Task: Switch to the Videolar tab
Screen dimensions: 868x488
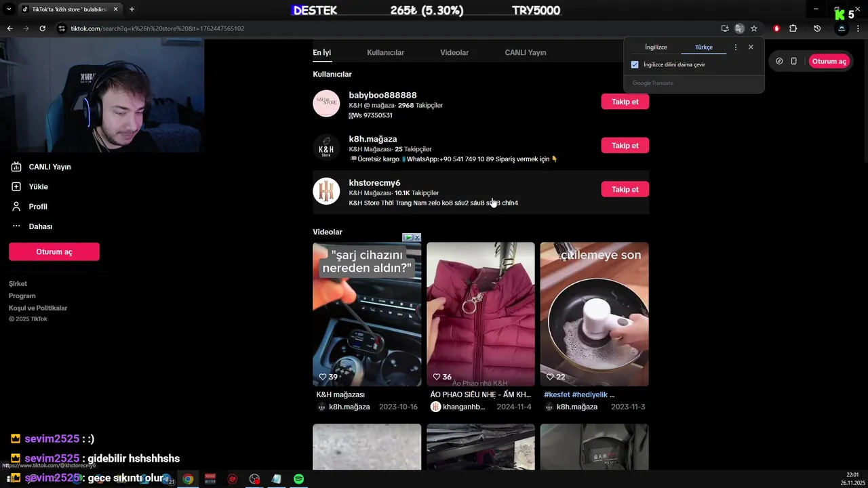Action: [454, 53]
